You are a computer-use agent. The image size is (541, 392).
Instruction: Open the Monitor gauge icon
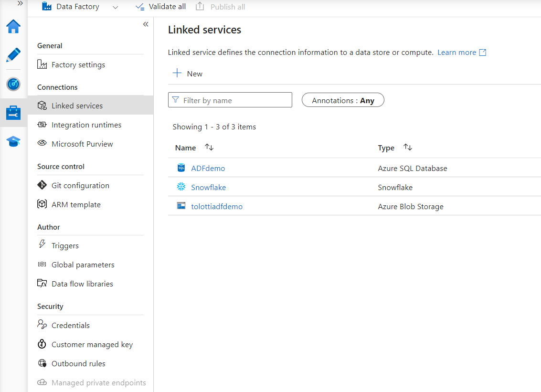click(x=13, y=84)
